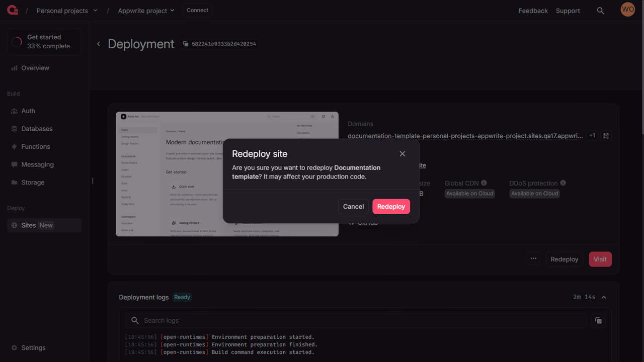Go back using the arrow beside Deployment
Viewport: 644px width, 362px height.
(x=99, y=44)
